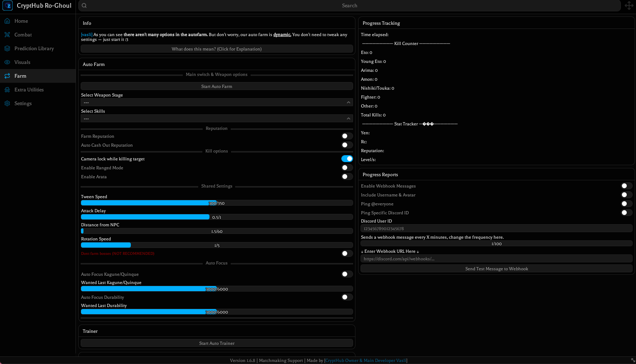The height and width of the screenshot is (364, 636).
Task: Expand Select Weapon Stage dropdown
Action: point(217,102)
